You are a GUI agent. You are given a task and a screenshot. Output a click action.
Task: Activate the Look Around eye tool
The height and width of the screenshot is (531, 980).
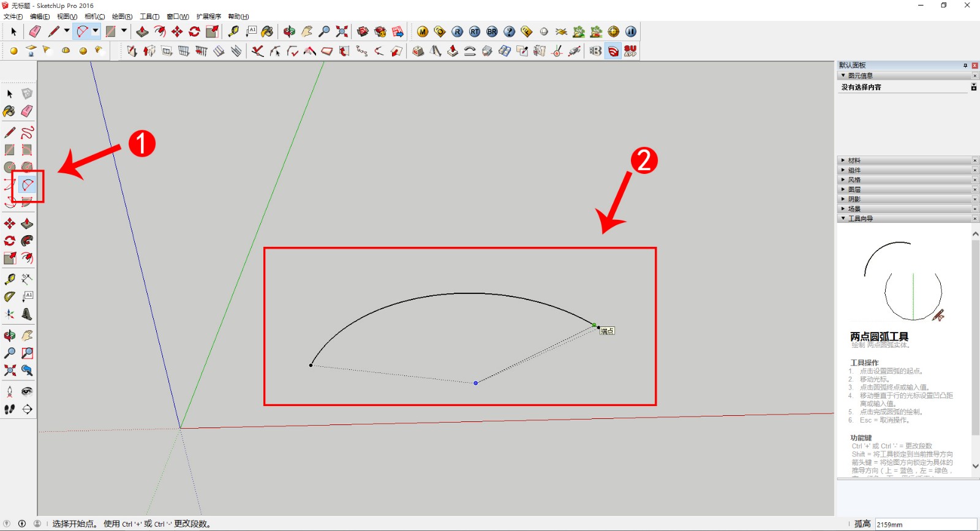pos(27,391)
